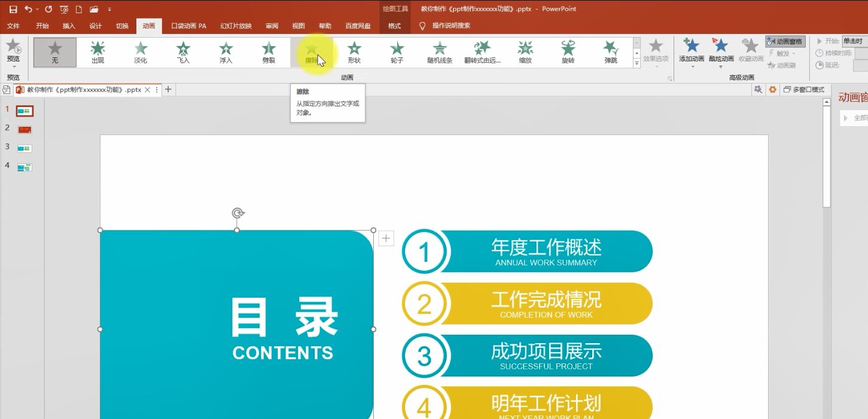The image size is (868, 419).
Task: Close the 教你制作 pptx document tab
Action: [x=147, y=90]
